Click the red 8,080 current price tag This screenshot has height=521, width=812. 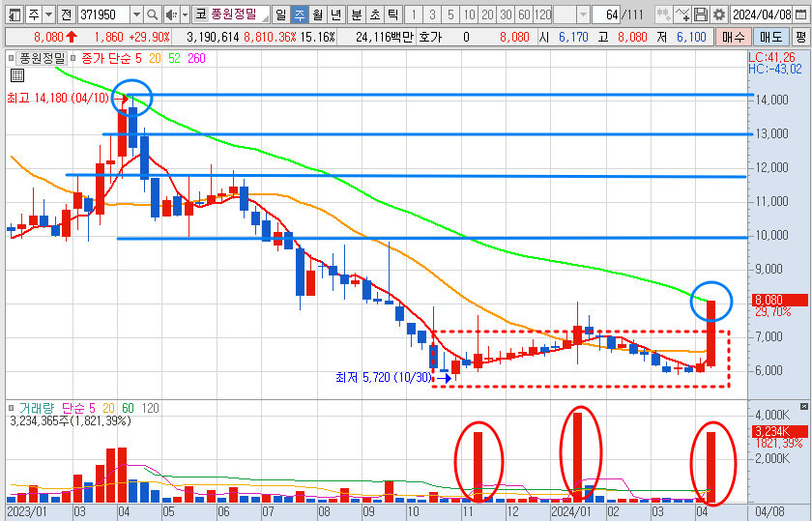pyautogui.click(x=779, y=300)
